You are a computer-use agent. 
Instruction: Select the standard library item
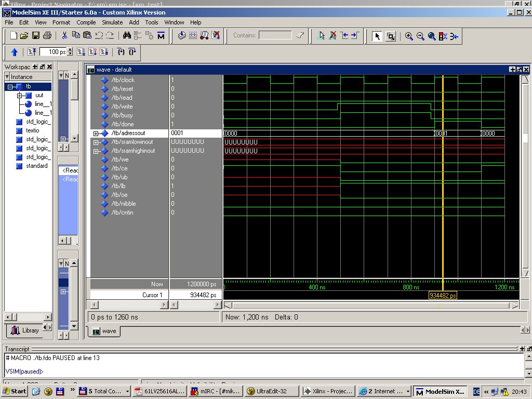[37, 166]
